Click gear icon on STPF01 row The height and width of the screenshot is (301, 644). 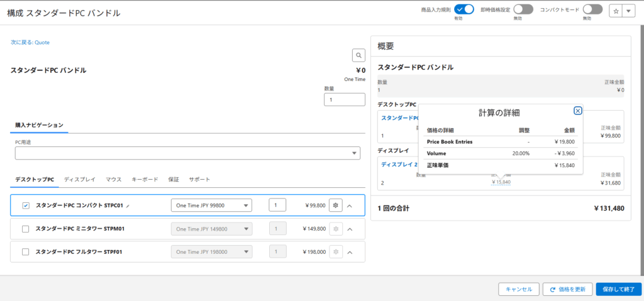point(336,252)
